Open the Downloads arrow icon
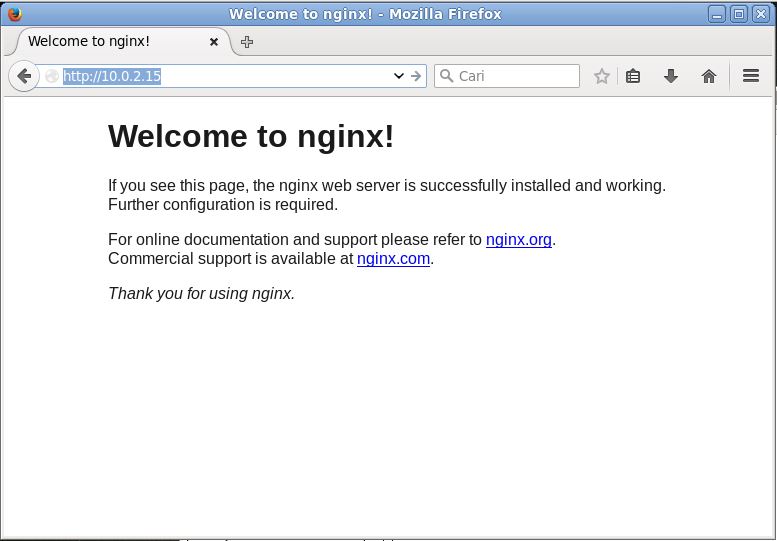Viewport: 777px width, 541px height. coord(670,76)
